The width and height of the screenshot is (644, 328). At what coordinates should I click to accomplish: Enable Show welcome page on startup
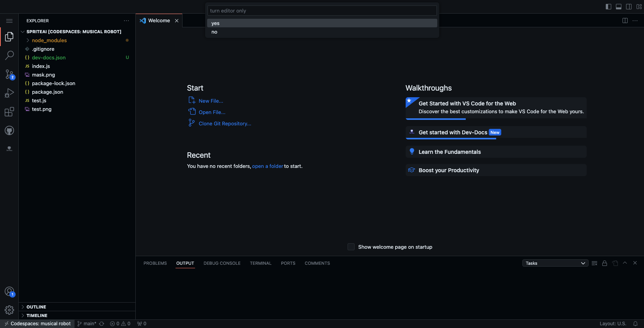[x=351, y=247]
